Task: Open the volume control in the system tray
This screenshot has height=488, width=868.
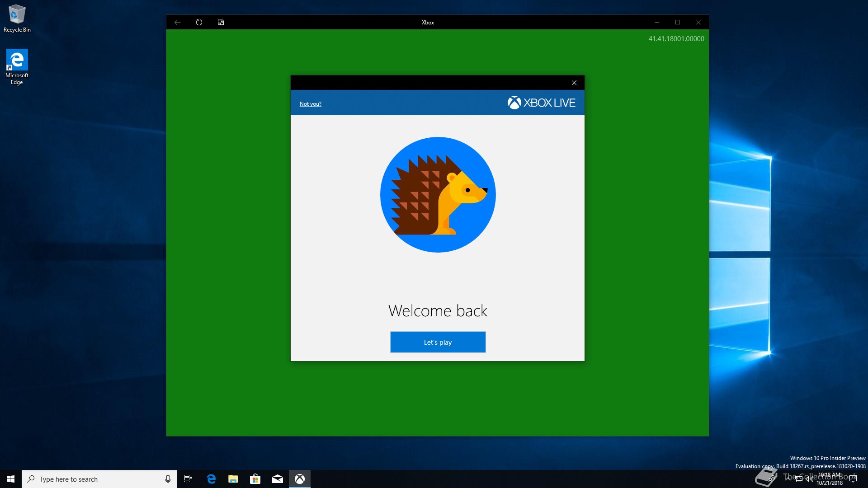Action: coord(809,479)
